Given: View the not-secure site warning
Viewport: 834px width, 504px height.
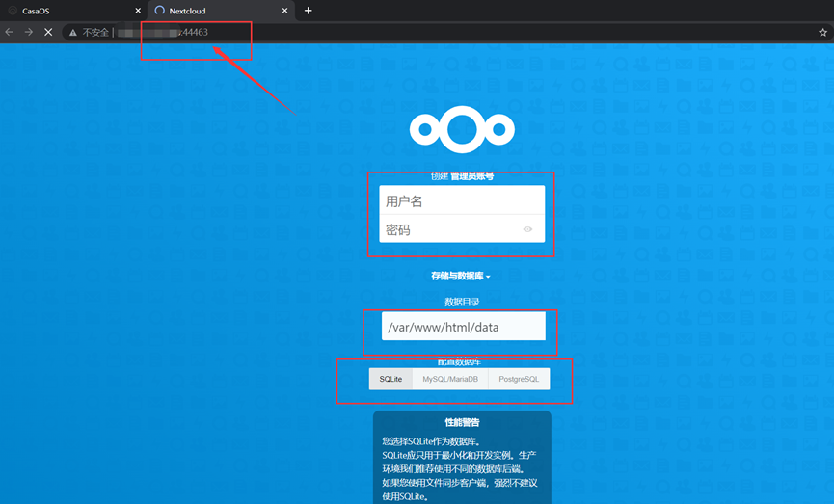Looking at the screenshot, I should coord(73,33).
